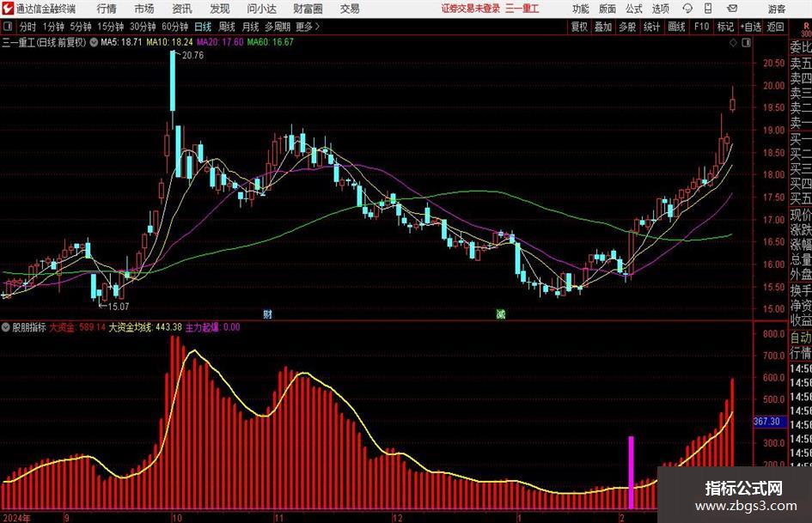Open F10 company info
The image size is (812, 523).
coord(701,27)
